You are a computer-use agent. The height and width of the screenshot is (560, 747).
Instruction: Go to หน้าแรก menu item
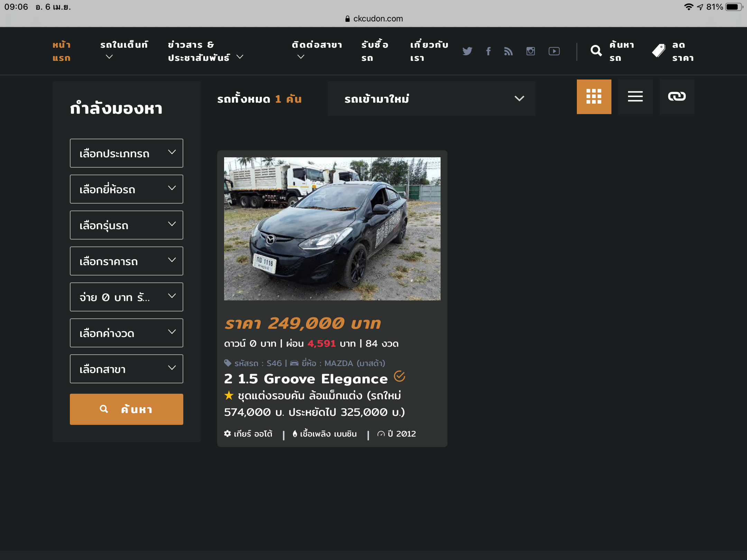pos(62,51)
